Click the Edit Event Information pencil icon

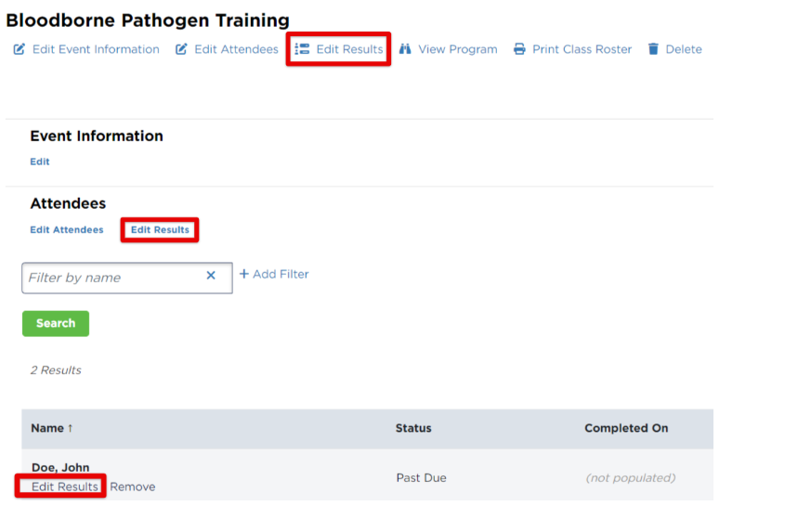pos(19,49)
